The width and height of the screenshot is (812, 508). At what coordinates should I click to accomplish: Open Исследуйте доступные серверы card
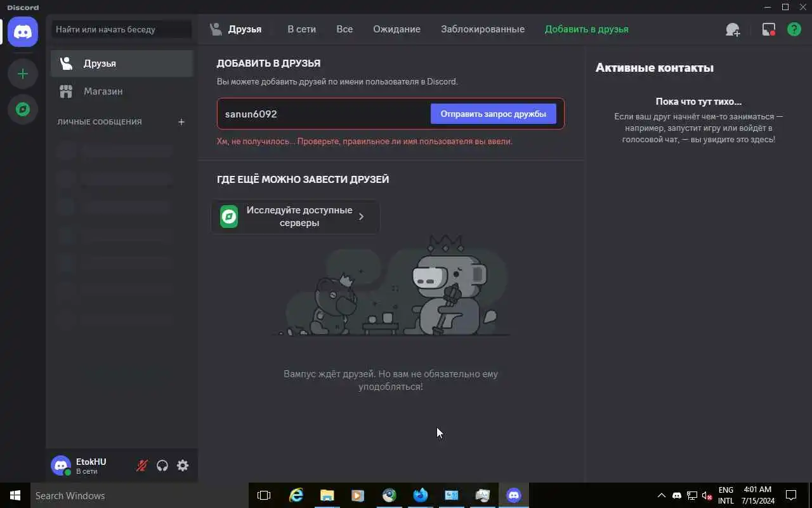pyautogui.click(x=295, y=217)
